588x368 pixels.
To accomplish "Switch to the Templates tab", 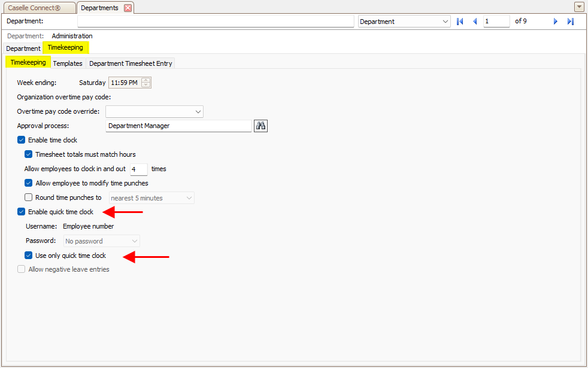I will click(68, 63).
